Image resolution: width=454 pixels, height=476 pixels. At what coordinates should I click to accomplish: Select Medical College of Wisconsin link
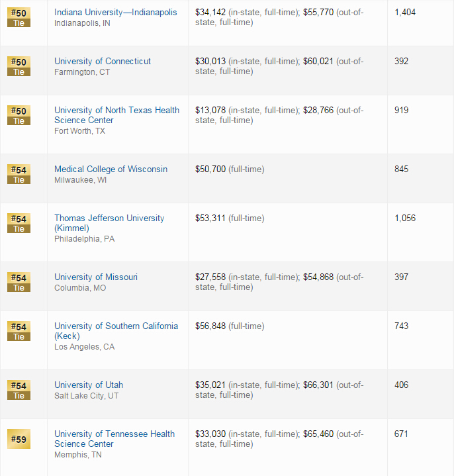click(x=111, y=169)
